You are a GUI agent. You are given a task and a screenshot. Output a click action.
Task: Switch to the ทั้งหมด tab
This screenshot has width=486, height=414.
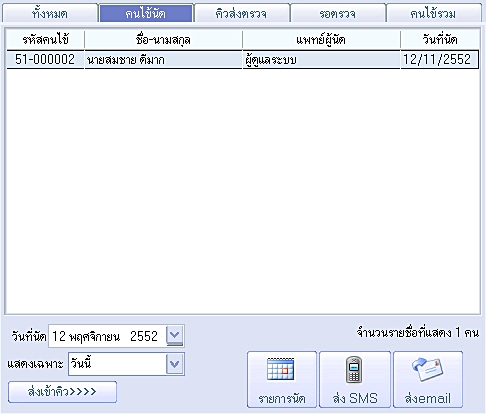[50, 13]
